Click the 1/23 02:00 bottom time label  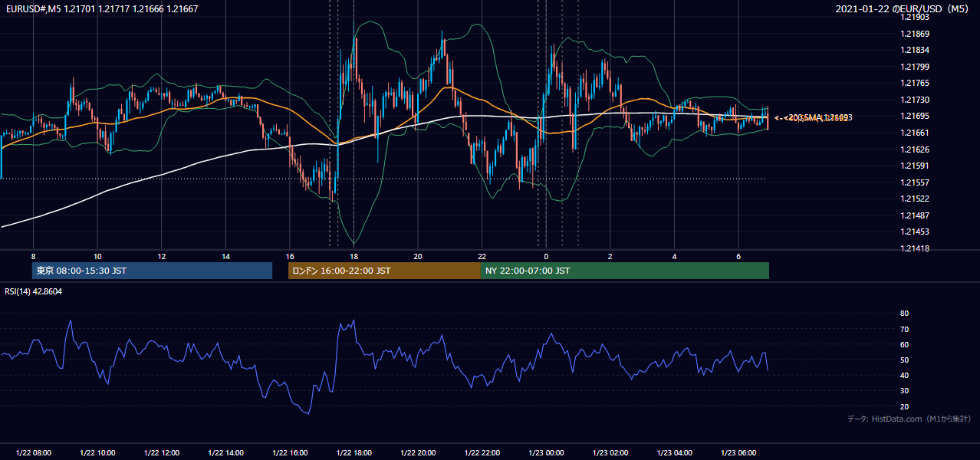tap(610, 453)
